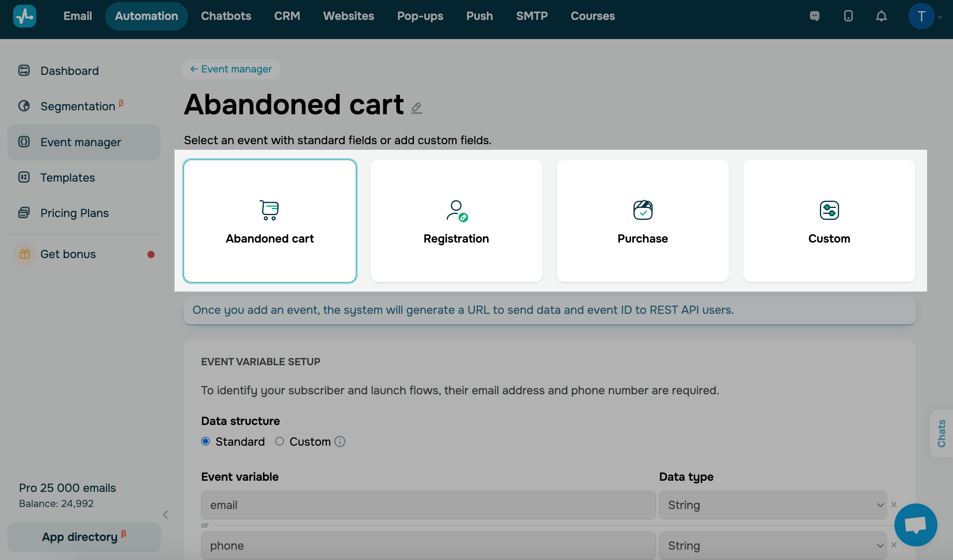
Task: Open the phone data type dropdown
Action: click(773, 546)
